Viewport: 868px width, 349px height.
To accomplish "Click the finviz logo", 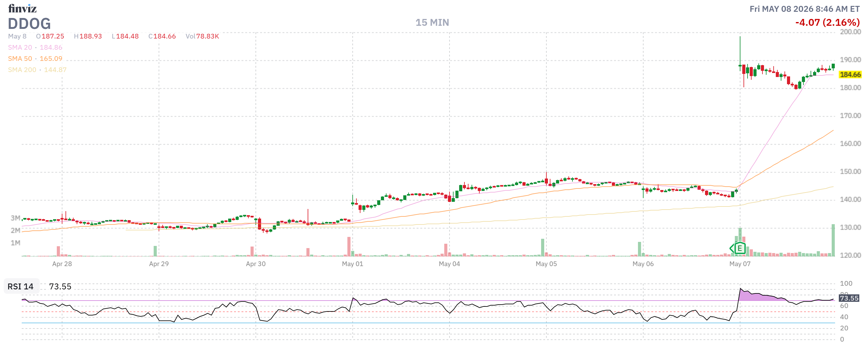I will (22, 8).
